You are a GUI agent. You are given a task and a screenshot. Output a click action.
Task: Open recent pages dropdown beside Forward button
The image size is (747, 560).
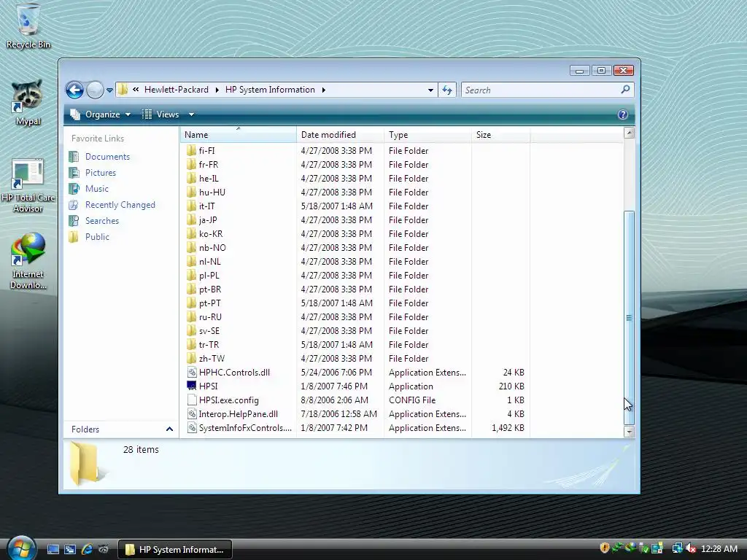coord(109,90)
